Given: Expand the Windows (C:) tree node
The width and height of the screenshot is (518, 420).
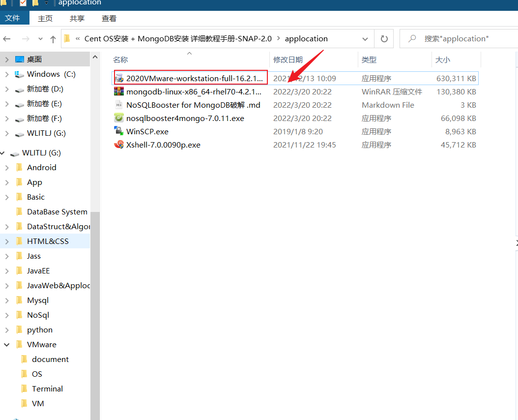Looking at the screenshot, I should coord(7,74).
